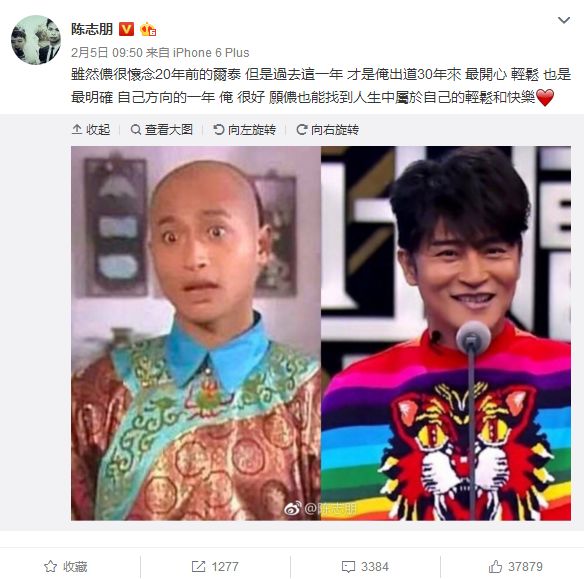Toggle the 收藏 star favorite

pyautogui.click(x=66, y=567)
